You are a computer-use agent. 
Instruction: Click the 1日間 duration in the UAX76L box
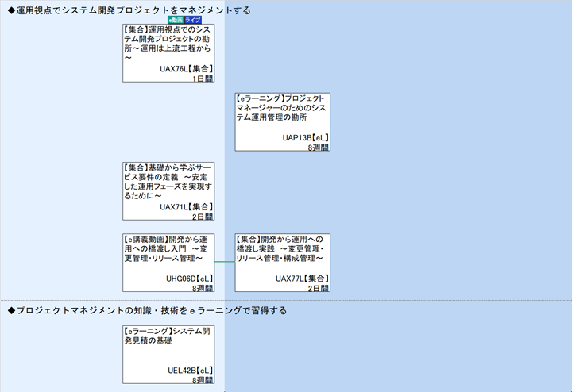203,79
